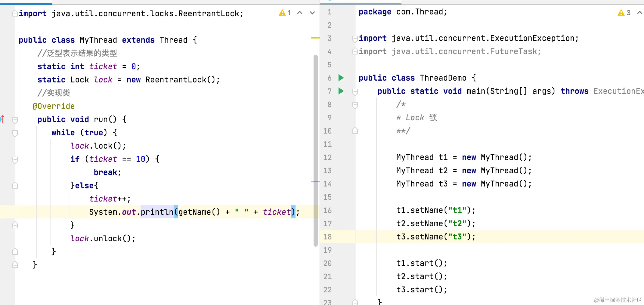Click 'ReentrantLock()' in the static lock declaration

tap(180, 80)
